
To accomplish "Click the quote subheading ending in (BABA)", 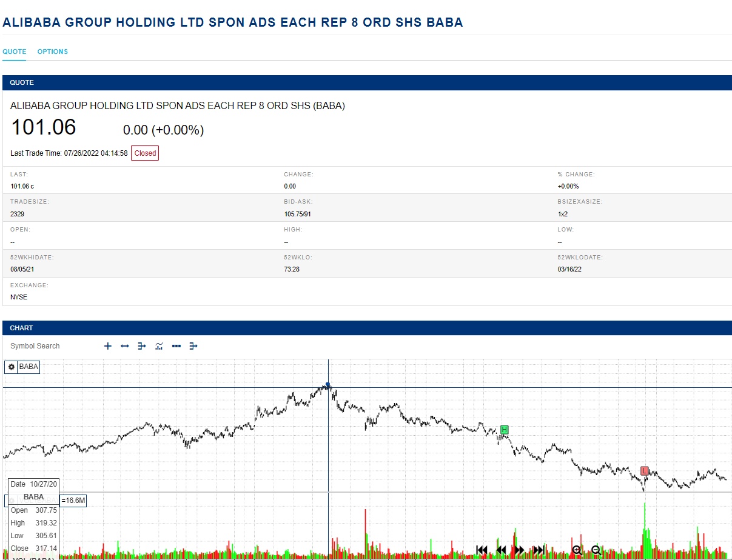I will coord(178,105).
